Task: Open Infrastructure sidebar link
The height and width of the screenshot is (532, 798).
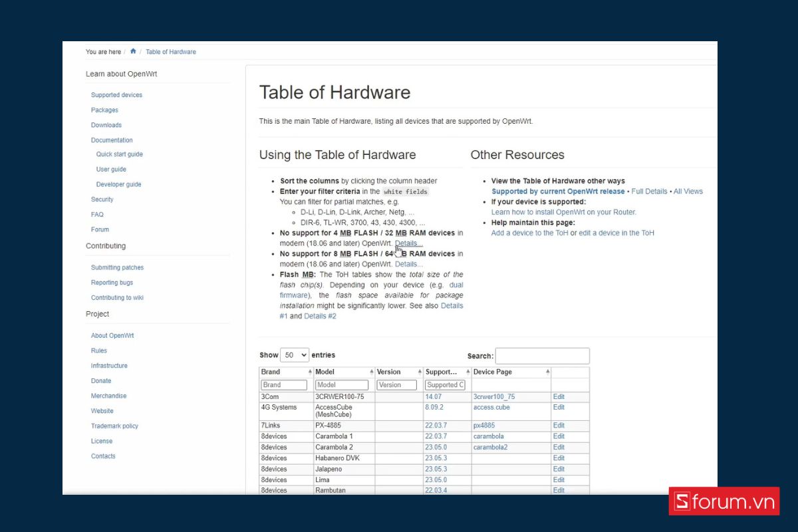Action: pyautogui.click(x=109, y=366)
